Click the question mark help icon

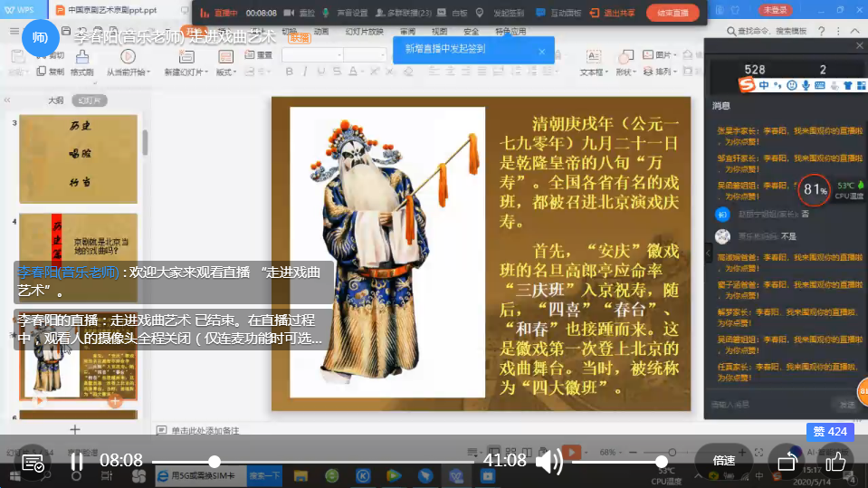tap(822, 31)
